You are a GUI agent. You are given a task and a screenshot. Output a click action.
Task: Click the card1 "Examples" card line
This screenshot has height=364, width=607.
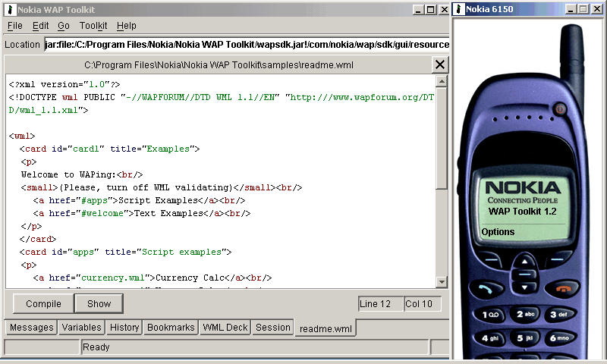tap(109, 149)
